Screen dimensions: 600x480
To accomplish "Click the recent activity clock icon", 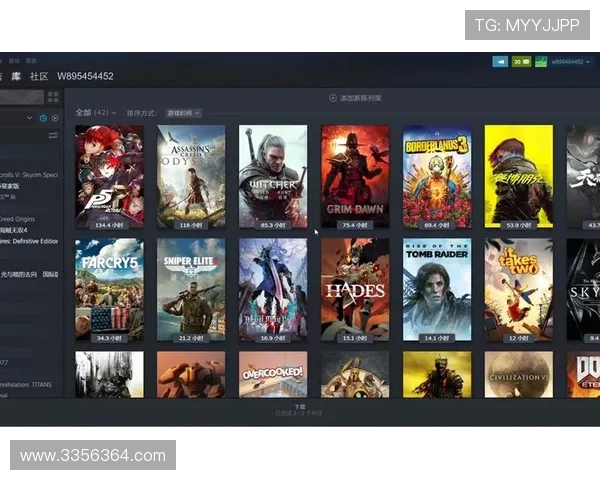I will pos(43,118).
